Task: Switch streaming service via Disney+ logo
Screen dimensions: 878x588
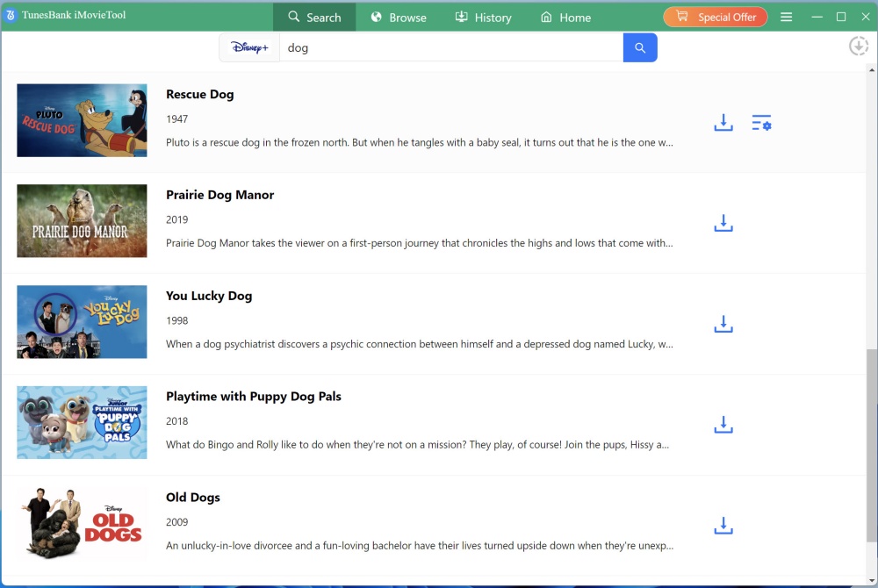Action: pos(249,48)
